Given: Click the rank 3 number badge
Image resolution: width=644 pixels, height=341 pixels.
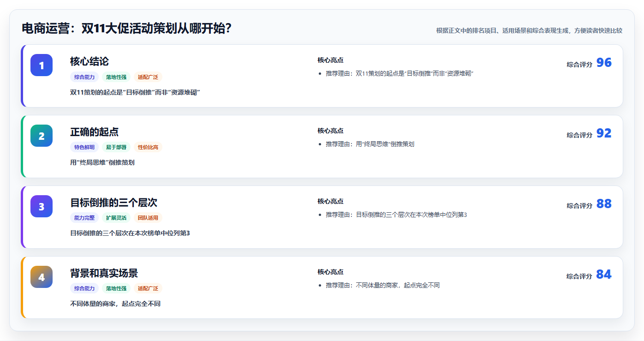Looking at the screenshot, I should 42,206.
